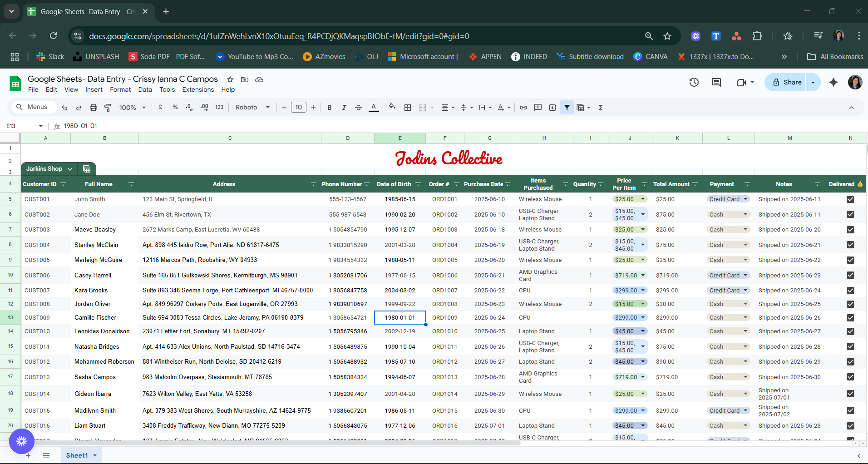Switch to the Sheet1 tab
The image size is (868, 464).
tap(77, 455)
